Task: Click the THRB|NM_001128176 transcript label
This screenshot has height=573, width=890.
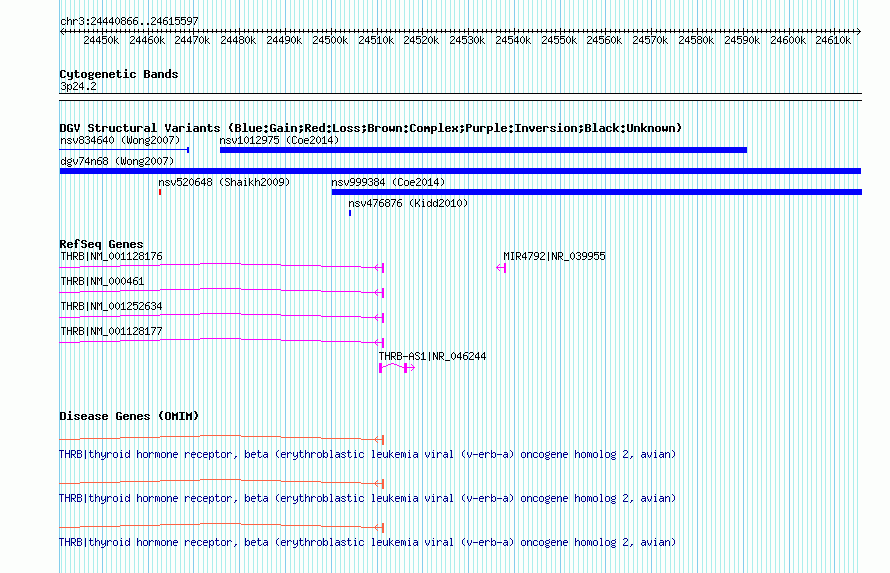Action: [x=111, y=256]
